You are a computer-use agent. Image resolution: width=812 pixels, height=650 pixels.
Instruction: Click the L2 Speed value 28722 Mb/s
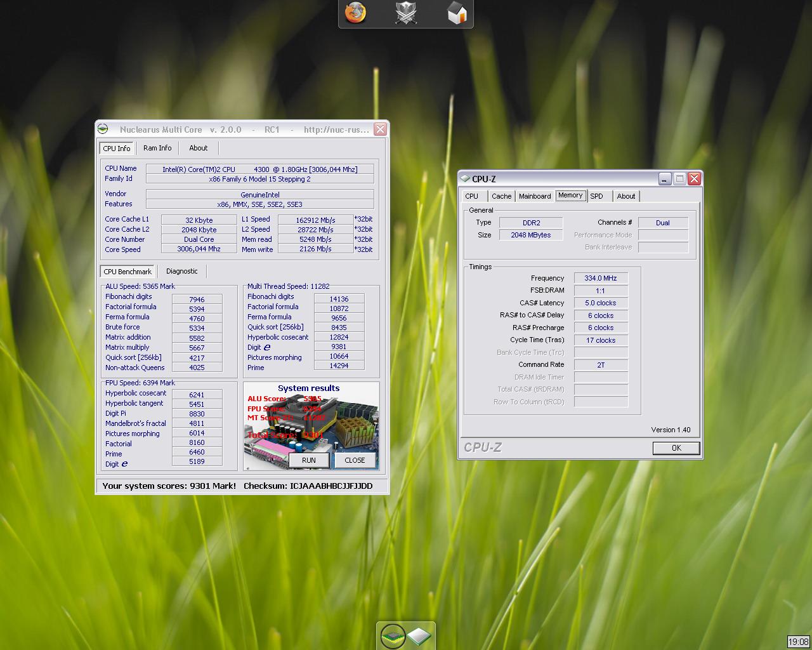pyautogui.click(x=316, y=230)
